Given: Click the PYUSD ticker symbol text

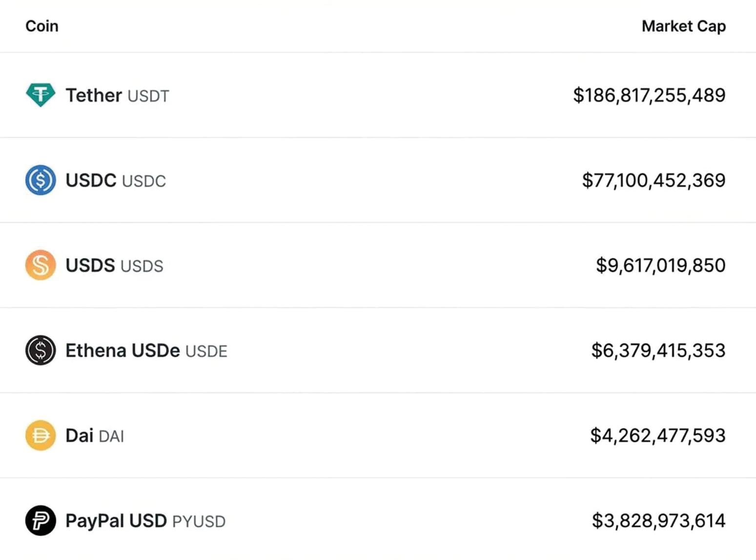Looking at the screenshot, I should click(x=199, y=521).
